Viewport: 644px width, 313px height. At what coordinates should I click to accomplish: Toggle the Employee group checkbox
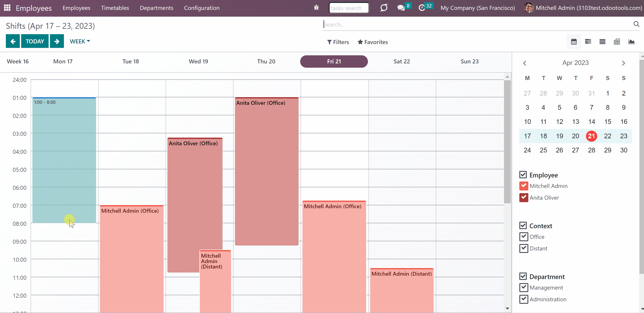pos(523,175)
